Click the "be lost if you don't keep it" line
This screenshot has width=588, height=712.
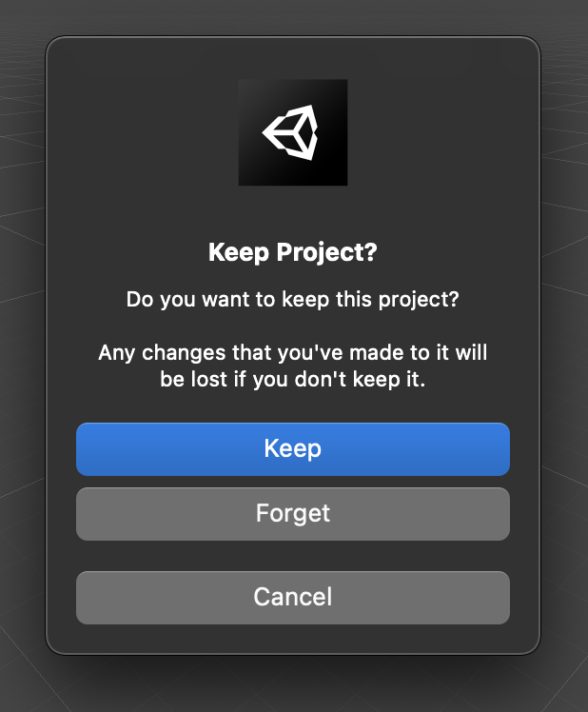click(293, 378)
